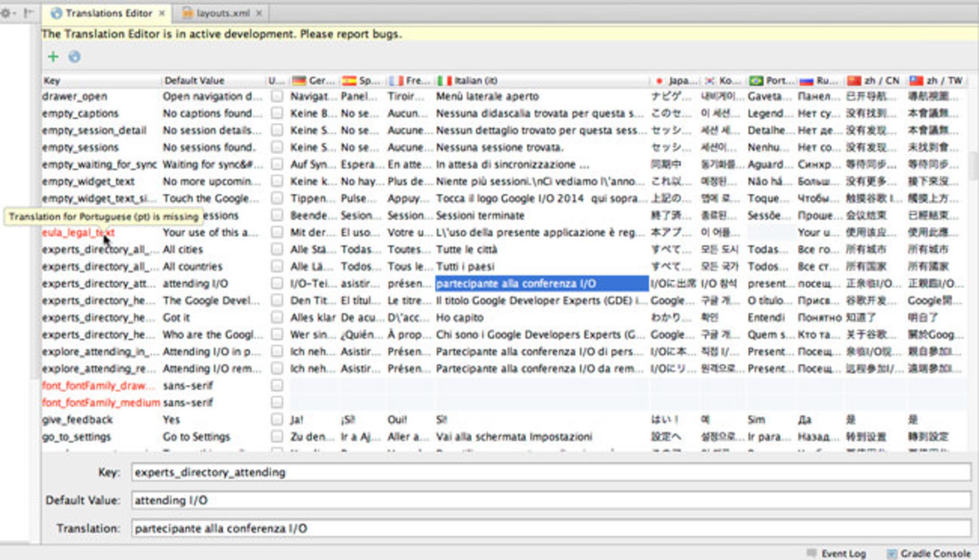Select the font_fontFamily_medium key

click(x=101, y=403)
